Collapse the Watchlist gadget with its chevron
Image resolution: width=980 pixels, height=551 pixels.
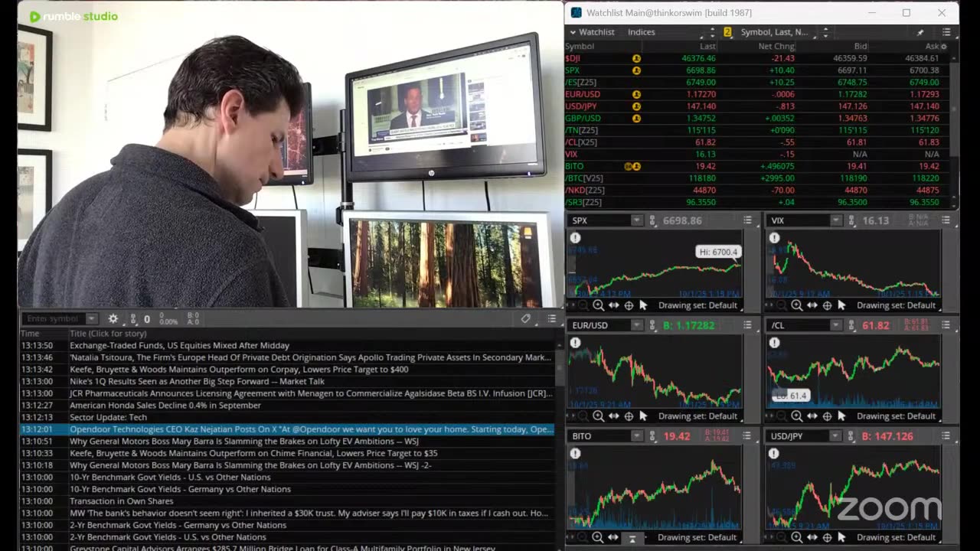coord(573,32)
